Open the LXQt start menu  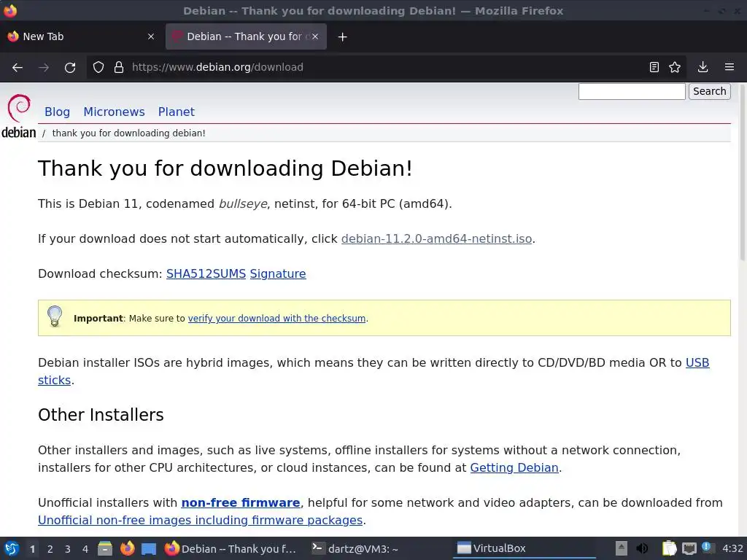pyautogui.click(x=12, y=548)
